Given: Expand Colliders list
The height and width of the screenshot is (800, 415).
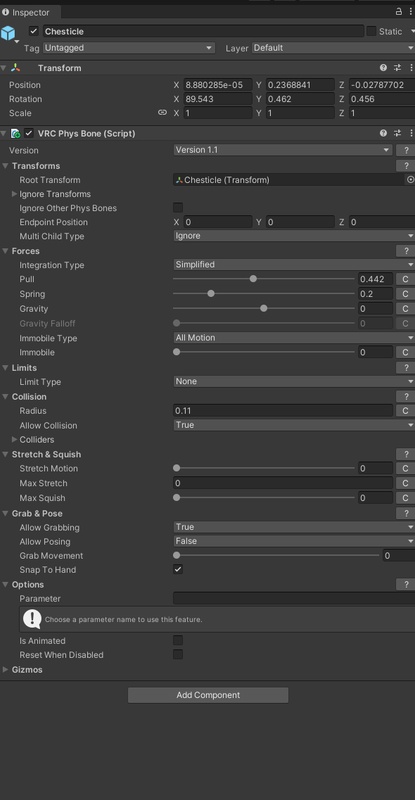Looking at the screenshot, I should [14, 439].
